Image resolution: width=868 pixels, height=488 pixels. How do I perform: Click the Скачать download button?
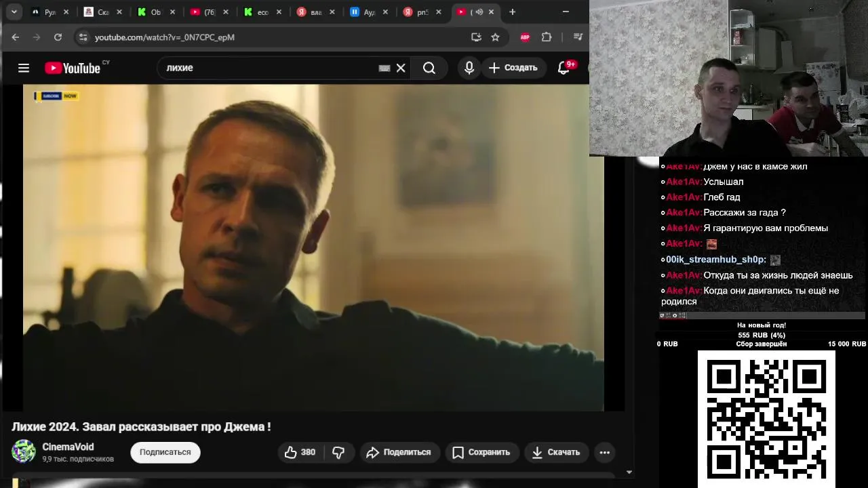click(556, 452)
